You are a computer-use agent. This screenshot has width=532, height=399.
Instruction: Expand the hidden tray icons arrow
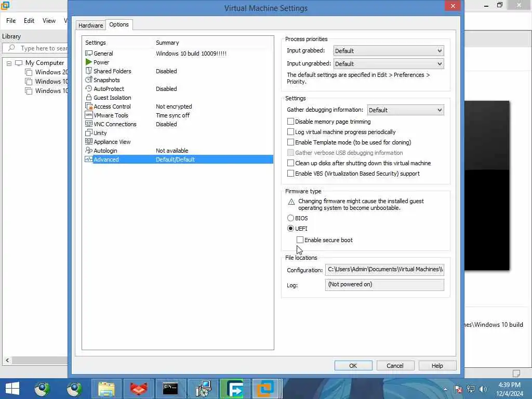pos(445,389)
